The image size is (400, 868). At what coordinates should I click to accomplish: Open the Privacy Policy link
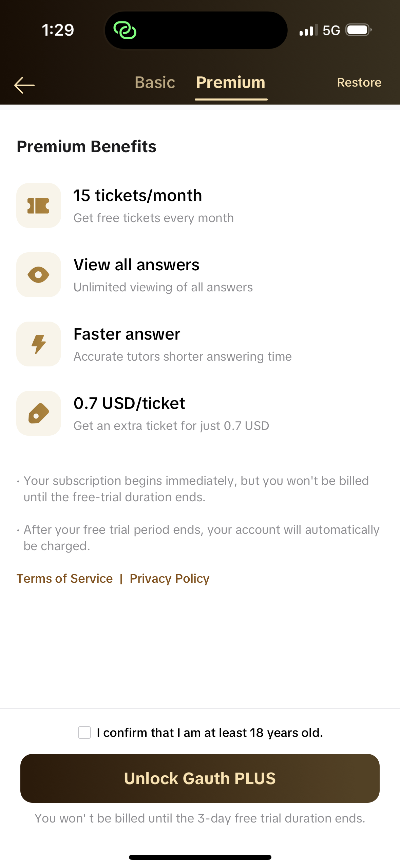click(x=169, y=579)
